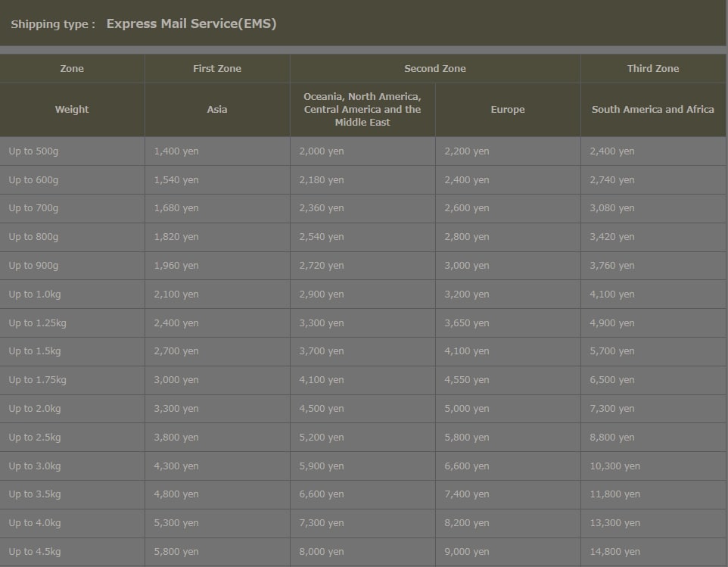Viewport: 728px width, 567px height.
Task: Select the Oceania, North America region header
Action: (x=362, y=109)
